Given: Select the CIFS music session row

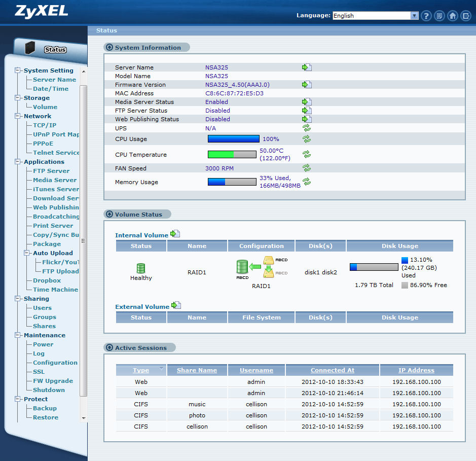Looking at the screenshot, I should tap(284, 404).
